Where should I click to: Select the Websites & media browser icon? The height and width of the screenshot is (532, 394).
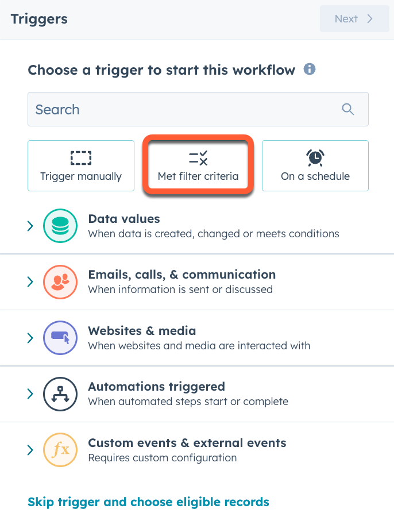point(60,338)
